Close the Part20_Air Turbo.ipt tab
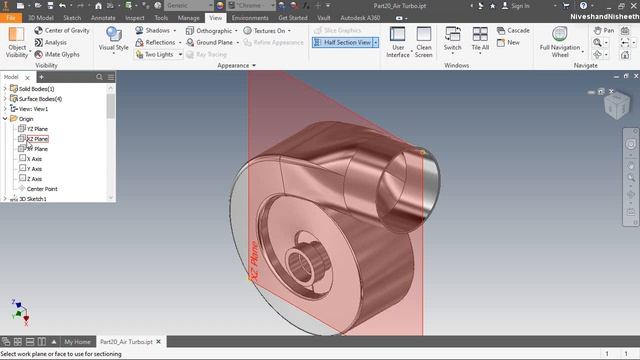Viewport: 640px width, 360px height. point(159,342)
